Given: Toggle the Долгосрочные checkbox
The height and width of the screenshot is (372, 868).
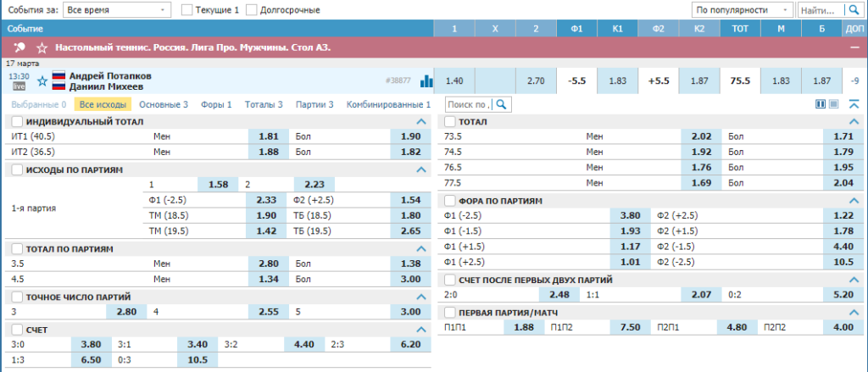Looking at the screenshot, I should 251,9.
